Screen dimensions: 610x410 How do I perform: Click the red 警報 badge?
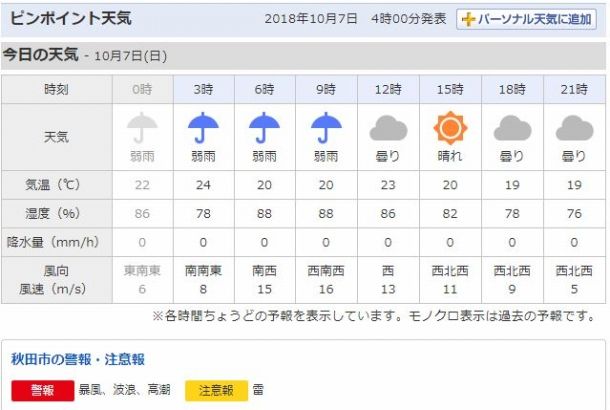click(42, 390)
